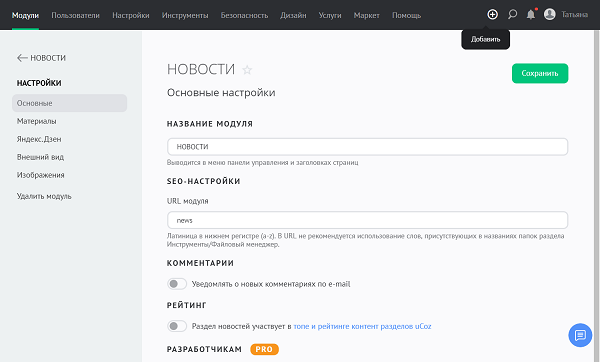Click the НАЗВАНИЕ МОДУЛЯ heading
600x362 pixels.
(210, 124)
